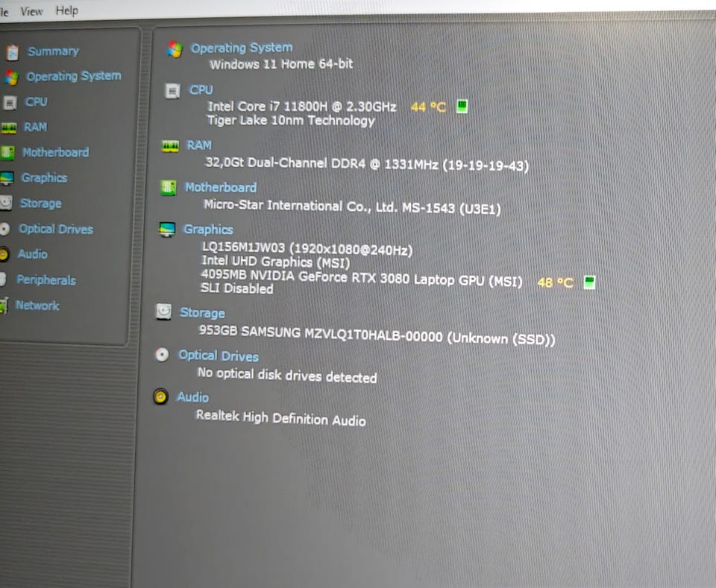
Task: Open the View menu
Action: pyautogui.click(x=31, y=11)
